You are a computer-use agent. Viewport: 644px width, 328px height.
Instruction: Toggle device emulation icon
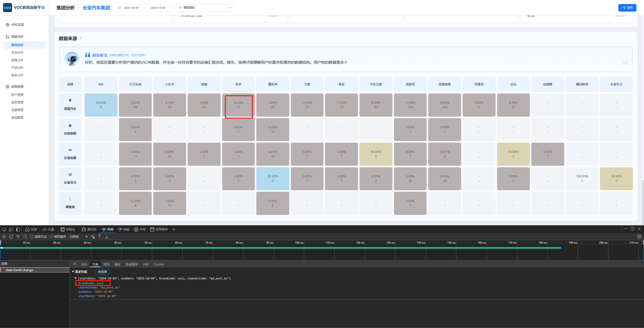click(x=11, y=229)
